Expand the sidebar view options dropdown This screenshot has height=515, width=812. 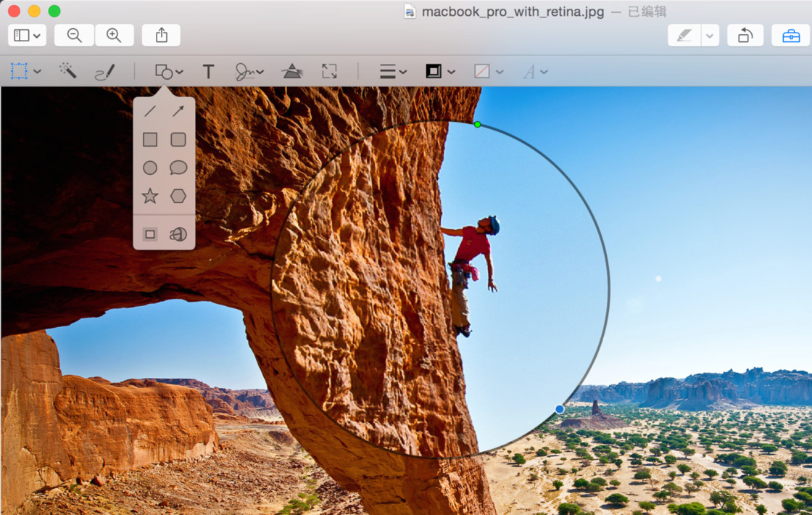click(28, 35)
